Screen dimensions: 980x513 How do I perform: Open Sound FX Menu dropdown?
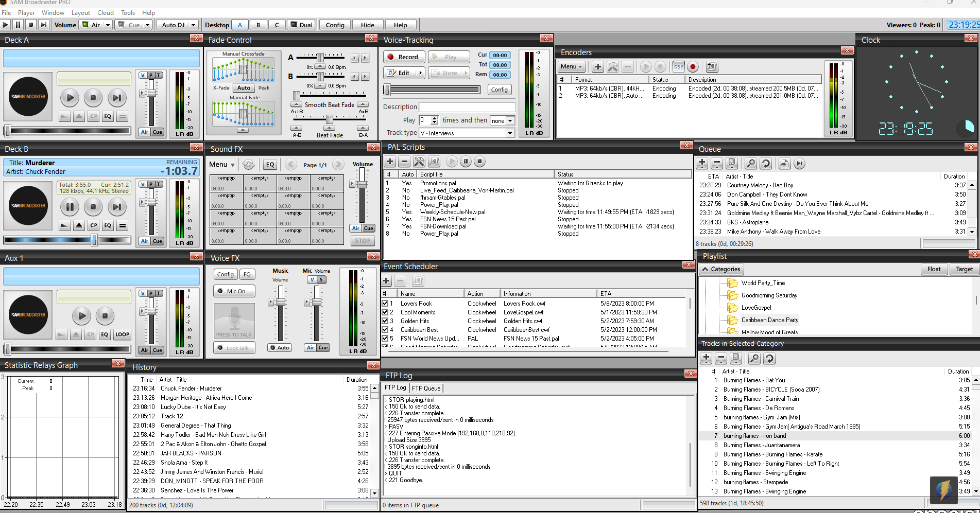click(222, 165)
